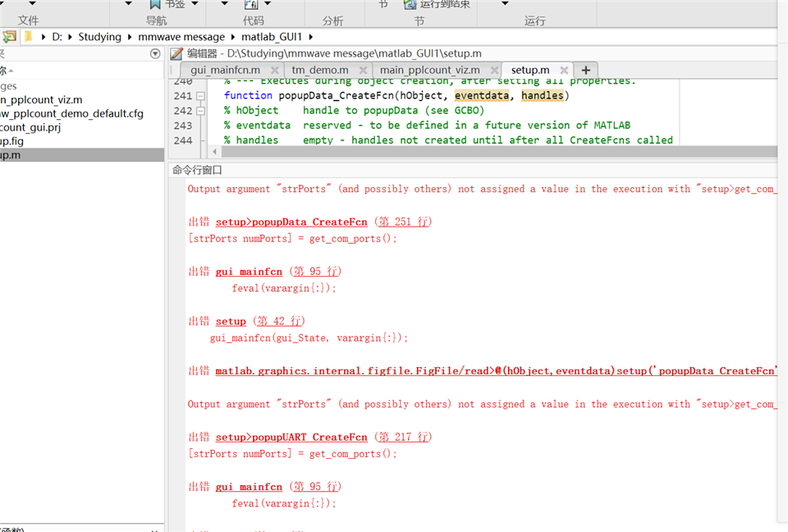Click the editor horizontal scrollbar left arrow
The image size is (788, 532).
214,151
